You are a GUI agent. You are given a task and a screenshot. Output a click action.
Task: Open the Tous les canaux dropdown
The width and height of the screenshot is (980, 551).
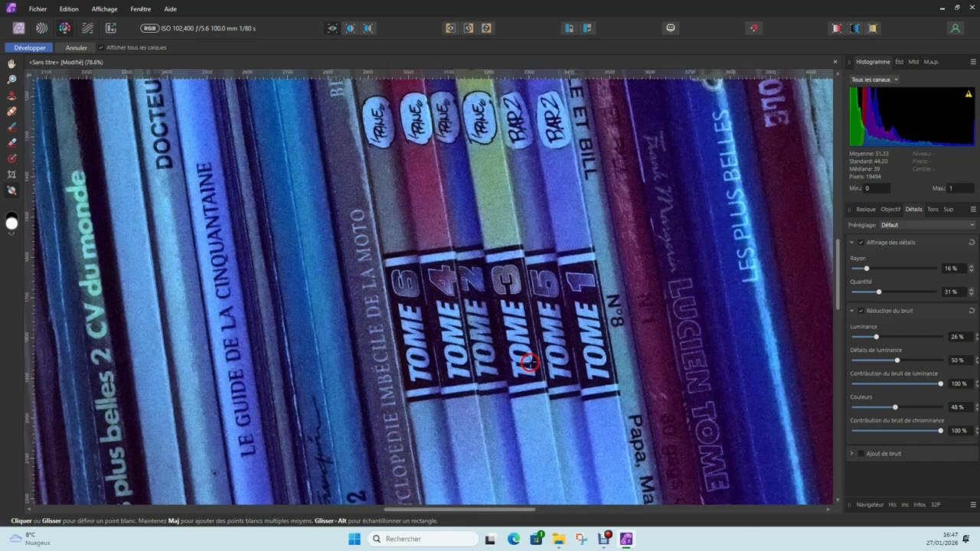[x=874, y=79]
